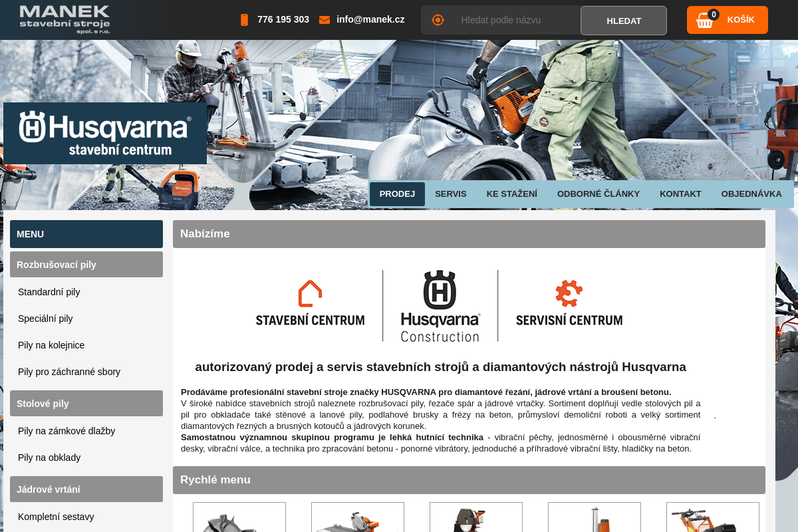Type in the Hledat podle názvu field

click(515, 20)
